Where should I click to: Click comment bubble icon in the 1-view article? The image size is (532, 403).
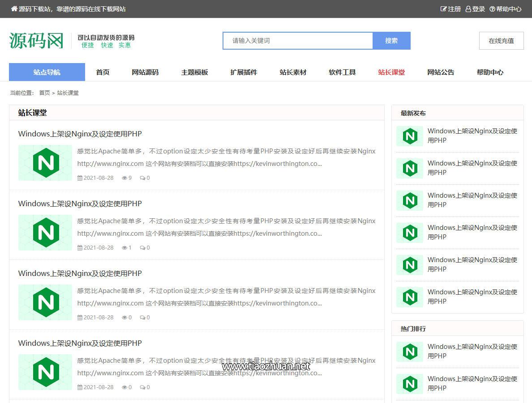coord(142,248)
